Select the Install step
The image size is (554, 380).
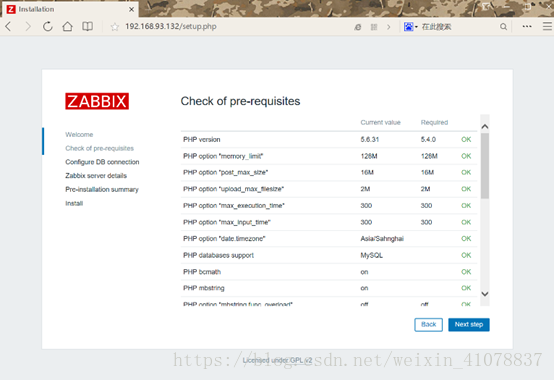point(74,203)
